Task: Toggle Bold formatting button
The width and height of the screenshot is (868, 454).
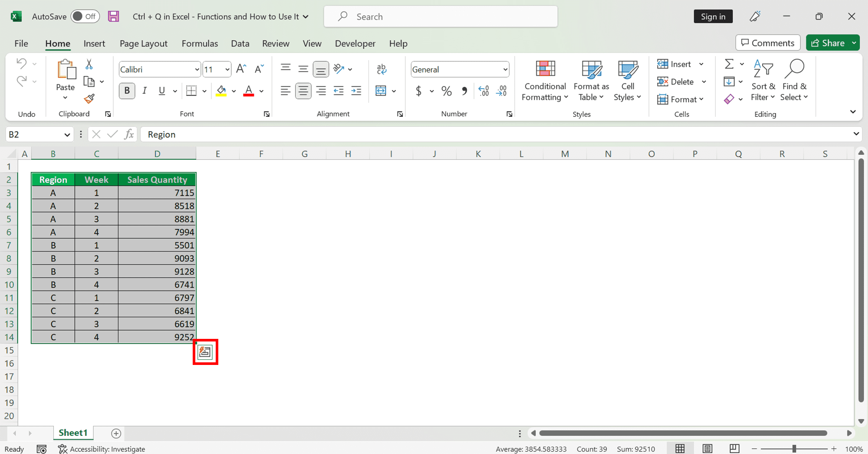Action: (127, 90)
